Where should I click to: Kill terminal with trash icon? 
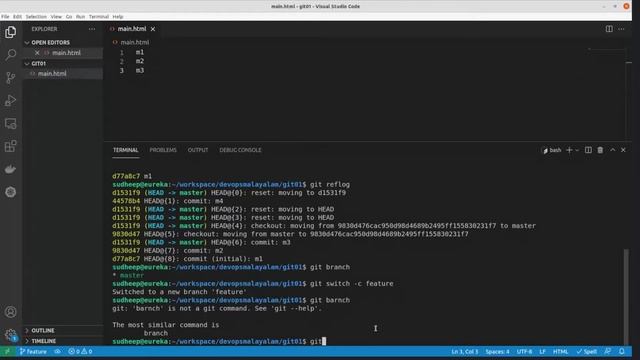click(600, 150)
